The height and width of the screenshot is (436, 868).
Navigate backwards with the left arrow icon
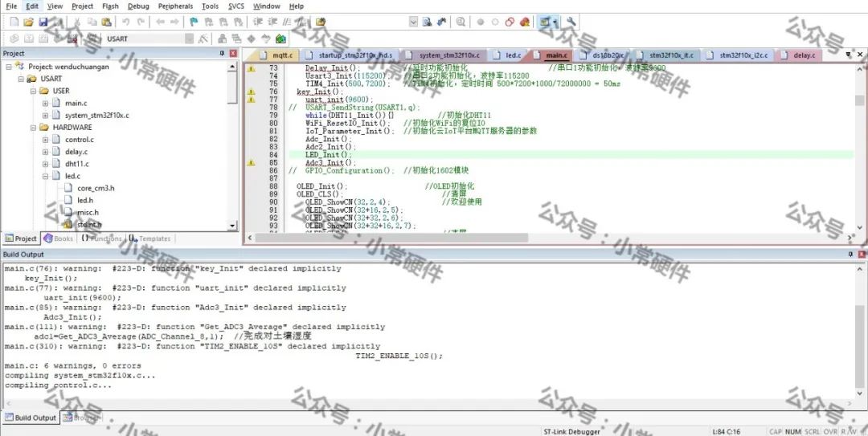160,22
